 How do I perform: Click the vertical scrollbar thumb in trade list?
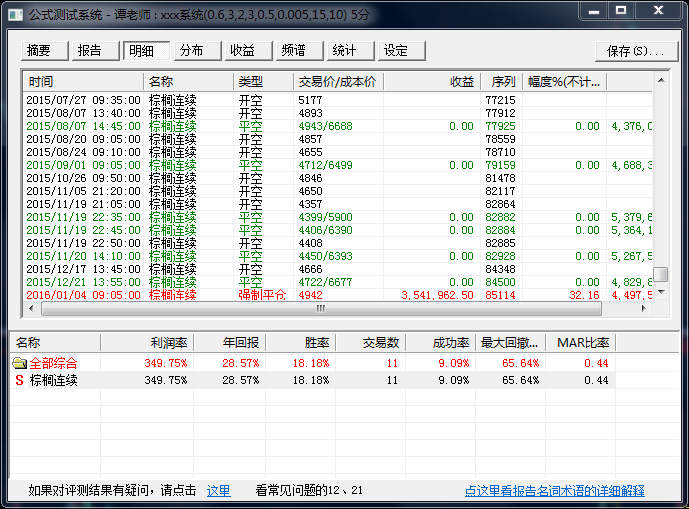tap(660, 274)
